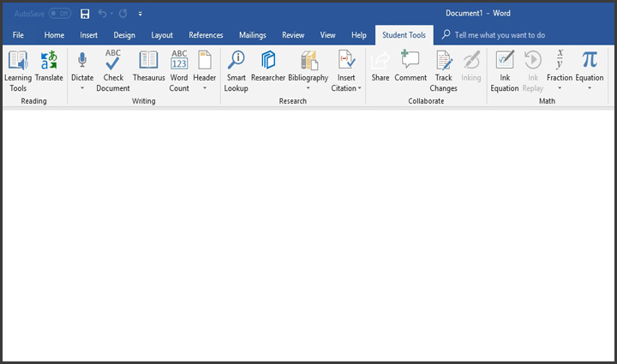This screenshot has height=364, width=617.
Task: Expand the Header dropdown arrow
Action: click(205, 88)
